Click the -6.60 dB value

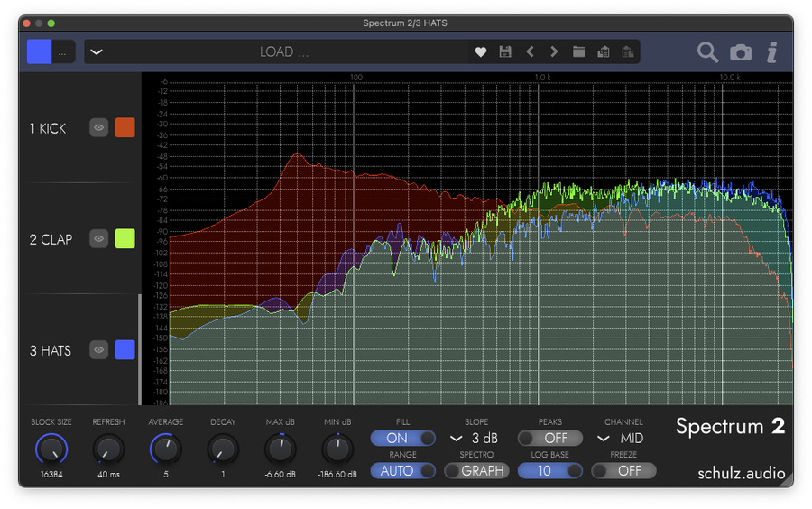click(x=281, y=475)
